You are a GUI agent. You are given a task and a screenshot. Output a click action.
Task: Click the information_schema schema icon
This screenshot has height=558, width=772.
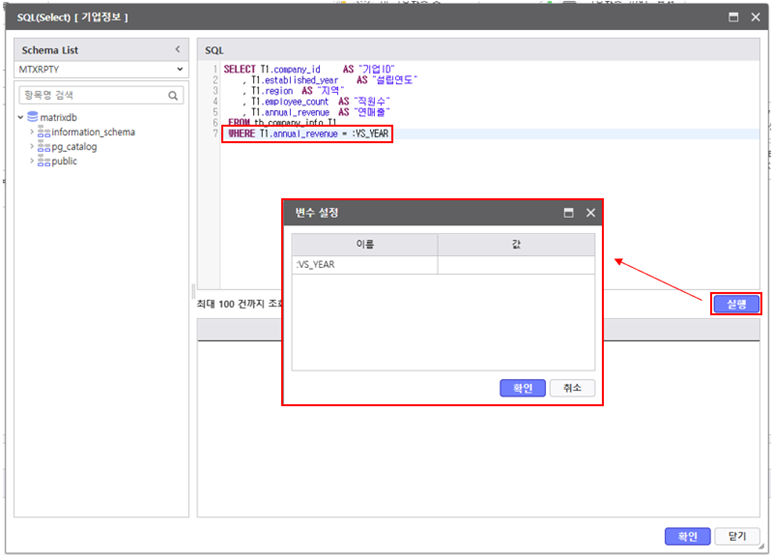[x=43, y=132]
